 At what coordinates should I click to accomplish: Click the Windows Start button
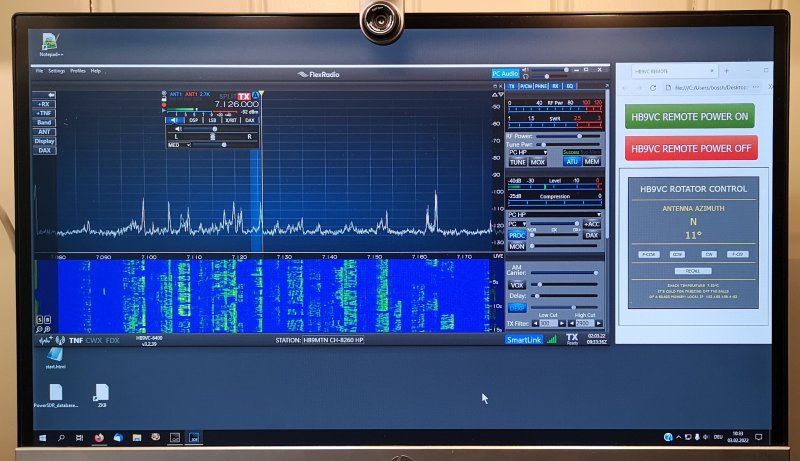tap(42, 437)
